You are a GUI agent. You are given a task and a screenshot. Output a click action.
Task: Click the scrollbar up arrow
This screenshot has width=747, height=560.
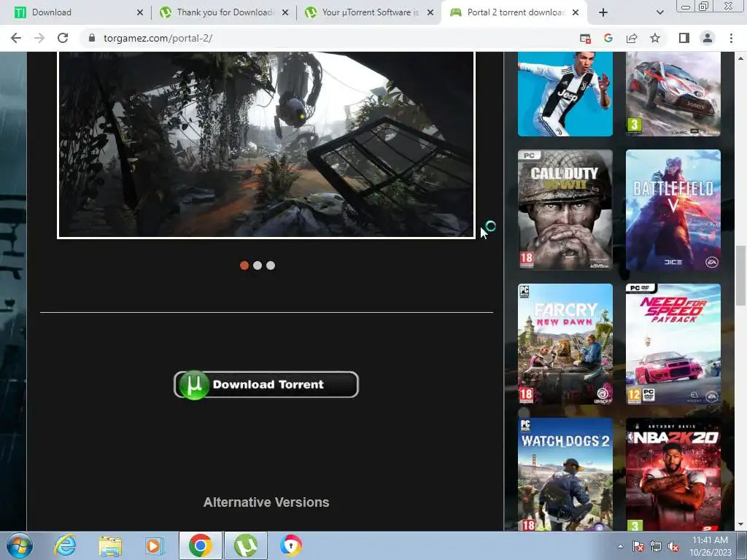click(740, 58)
